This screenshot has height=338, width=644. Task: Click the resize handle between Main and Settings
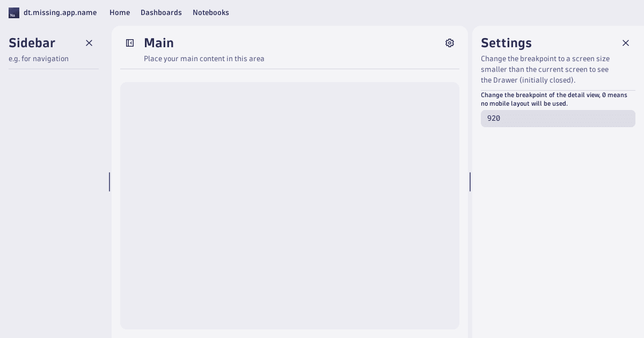coord(470,182)
